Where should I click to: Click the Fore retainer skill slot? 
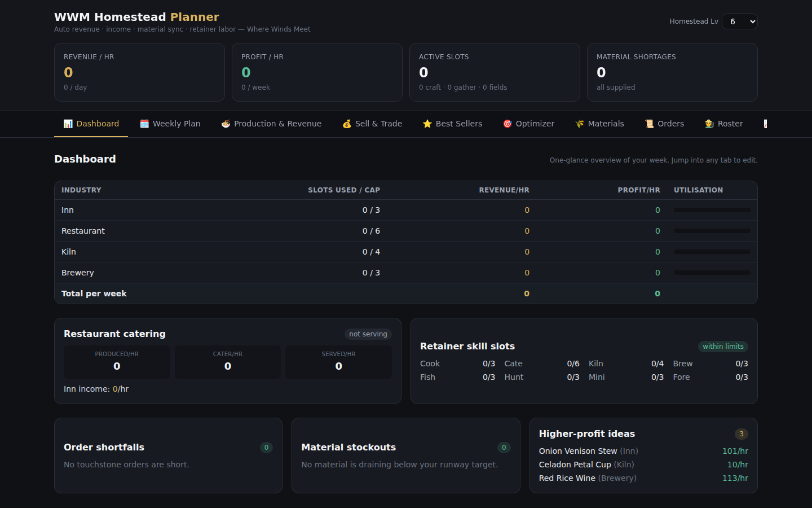point(710,377)
